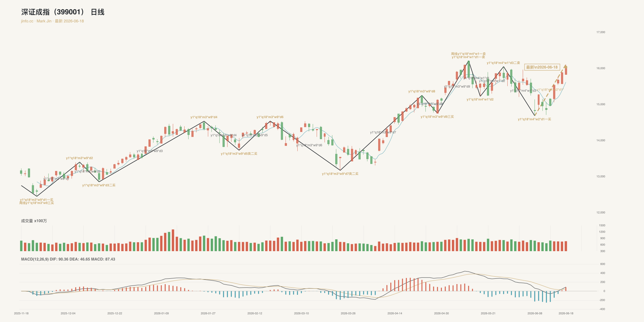Click the y1*q18*m3*w9*d5类二买 label
Viewport: 644px width, 322px height.
coord(239,154)
